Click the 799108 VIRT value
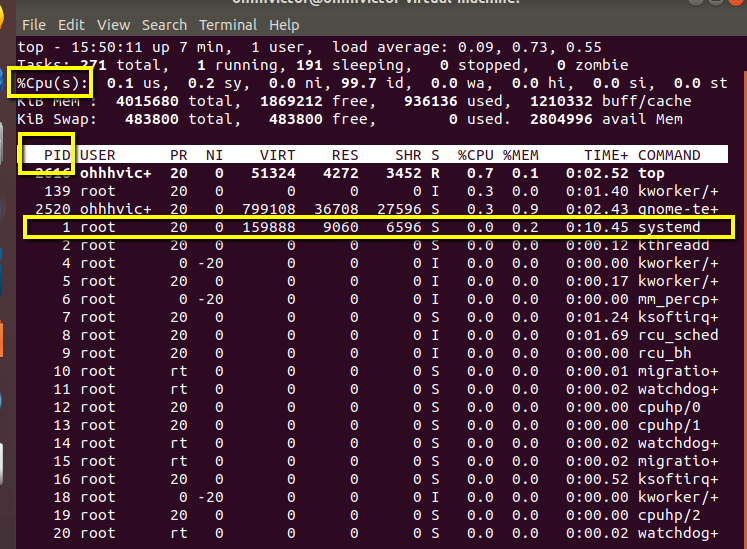 pyautogui.click(x=269, y=209)
